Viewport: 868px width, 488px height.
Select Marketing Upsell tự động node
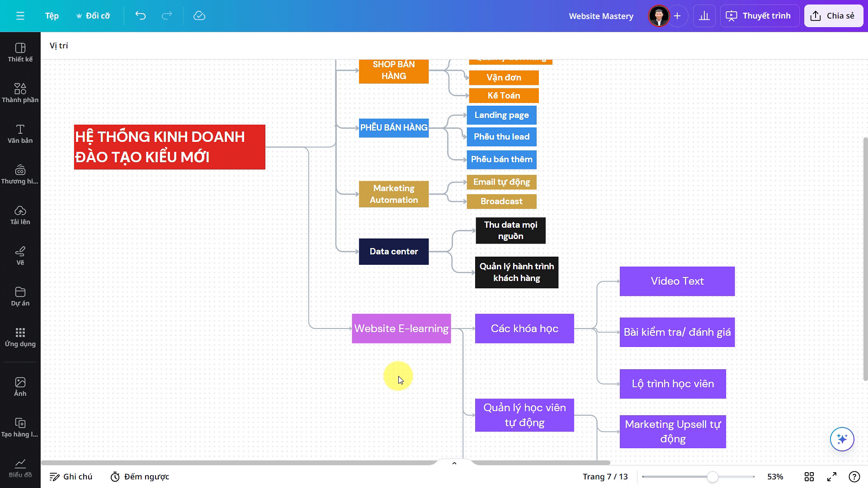(x=673, y=432)
